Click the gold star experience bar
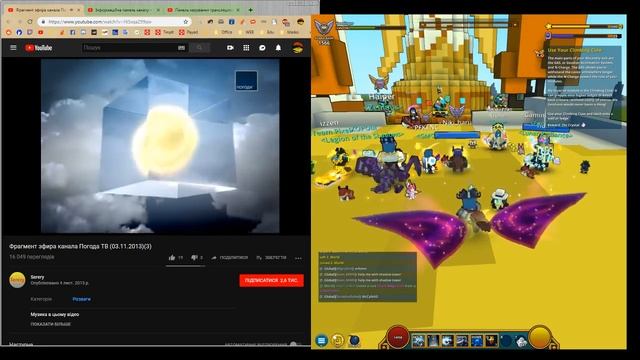The height and width of the screenshot is (360, 640). [584, 27]
